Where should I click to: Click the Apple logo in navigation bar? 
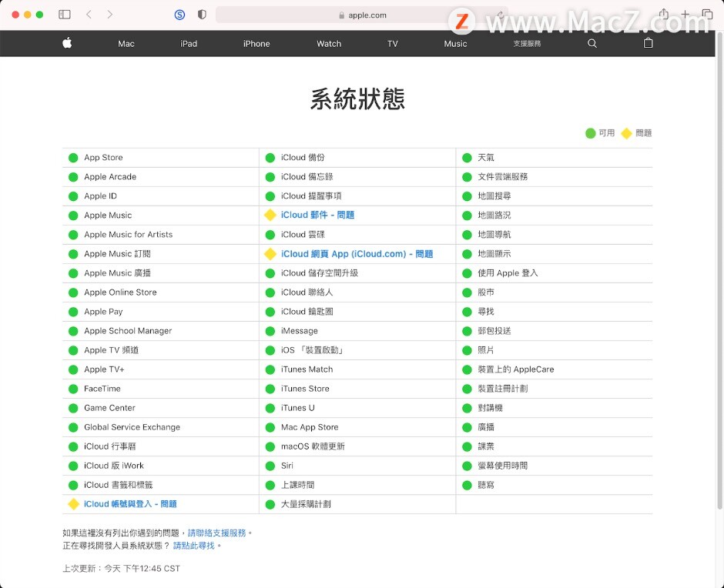click(67, 44)
